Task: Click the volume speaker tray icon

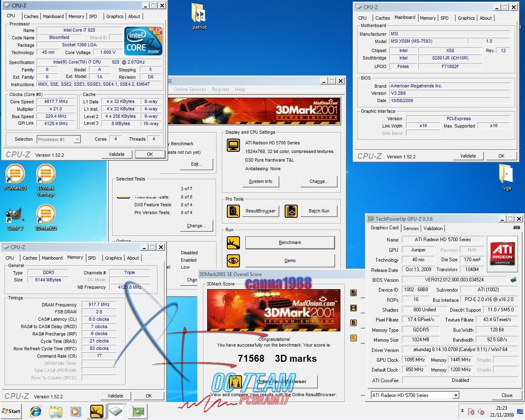Action: coord(481,411)
